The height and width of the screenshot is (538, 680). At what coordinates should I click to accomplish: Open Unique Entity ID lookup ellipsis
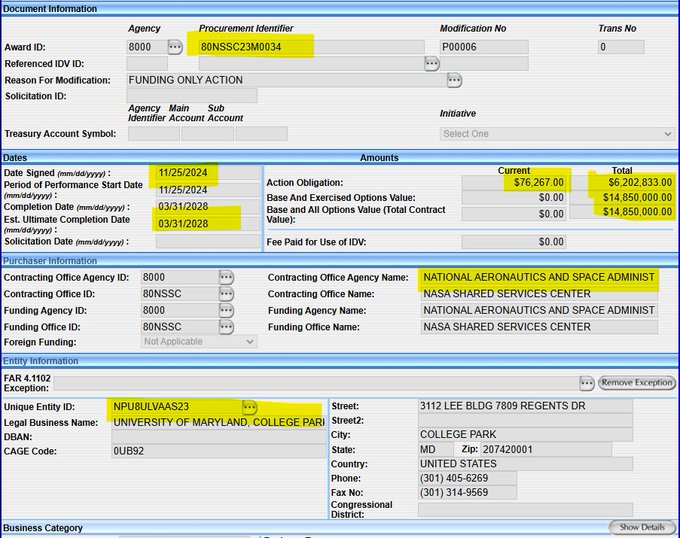point(249,407)
